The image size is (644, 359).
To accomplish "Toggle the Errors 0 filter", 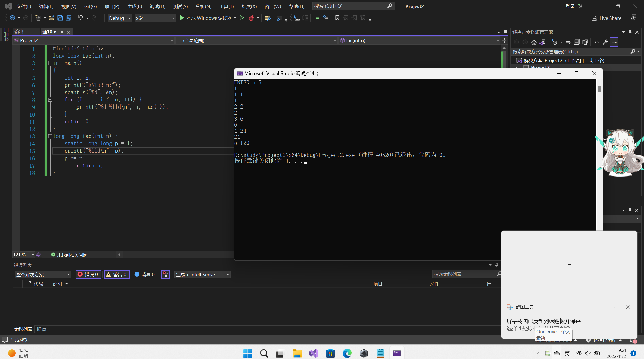I will (x=88, y=274).
